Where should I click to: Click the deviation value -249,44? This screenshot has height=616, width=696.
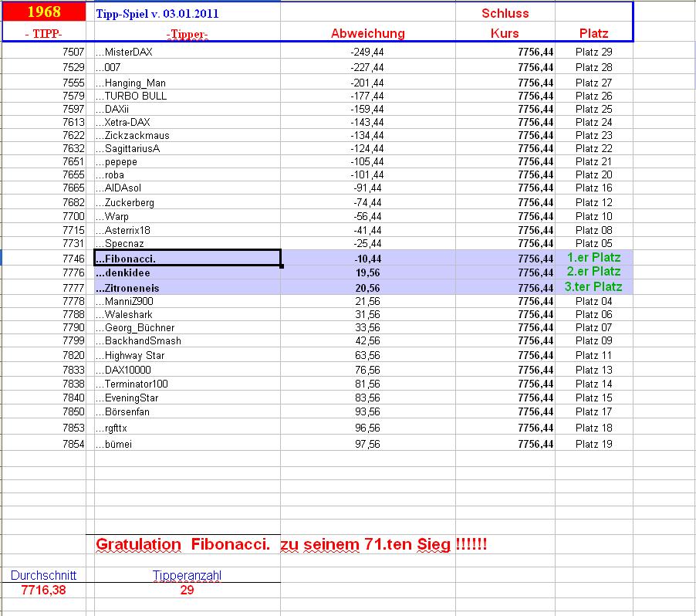coord(367,52)
